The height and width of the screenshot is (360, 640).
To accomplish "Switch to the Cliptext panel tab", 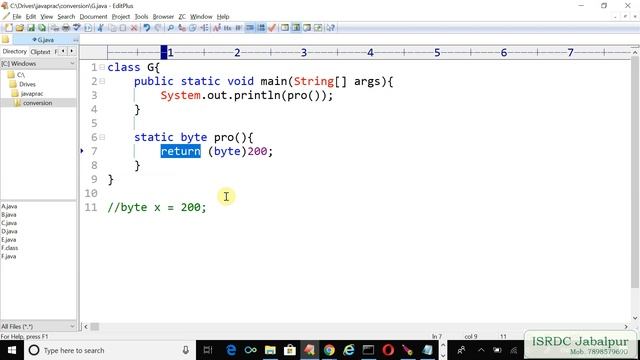I will point(40,52).
